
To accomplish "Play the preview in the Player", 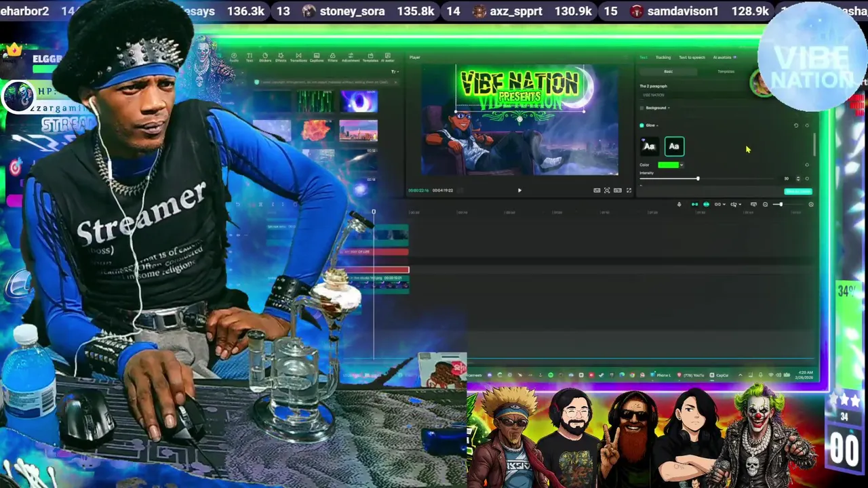I will [519, 190].
